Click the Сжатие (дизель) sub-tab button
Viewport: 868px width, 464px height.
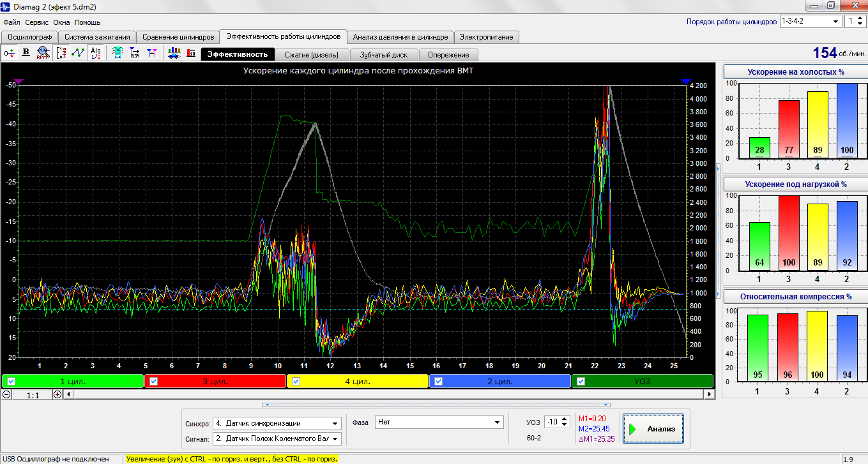click(x=312, y=54)
